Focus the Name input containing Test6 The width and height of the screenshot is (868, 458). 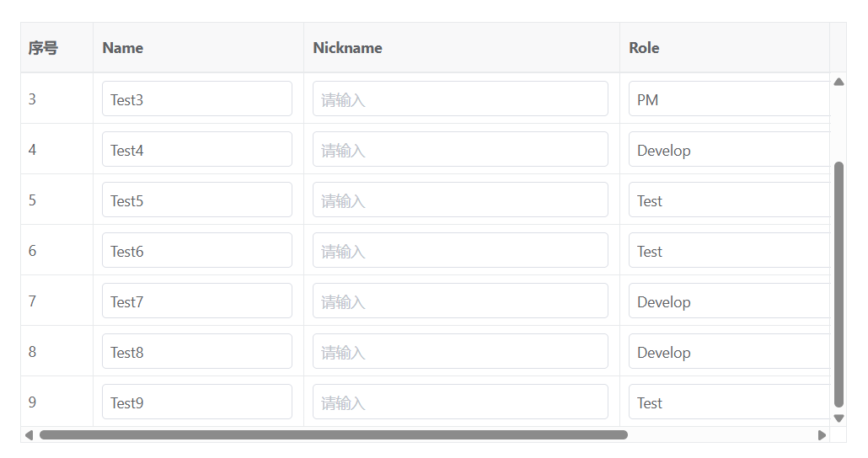197,251
